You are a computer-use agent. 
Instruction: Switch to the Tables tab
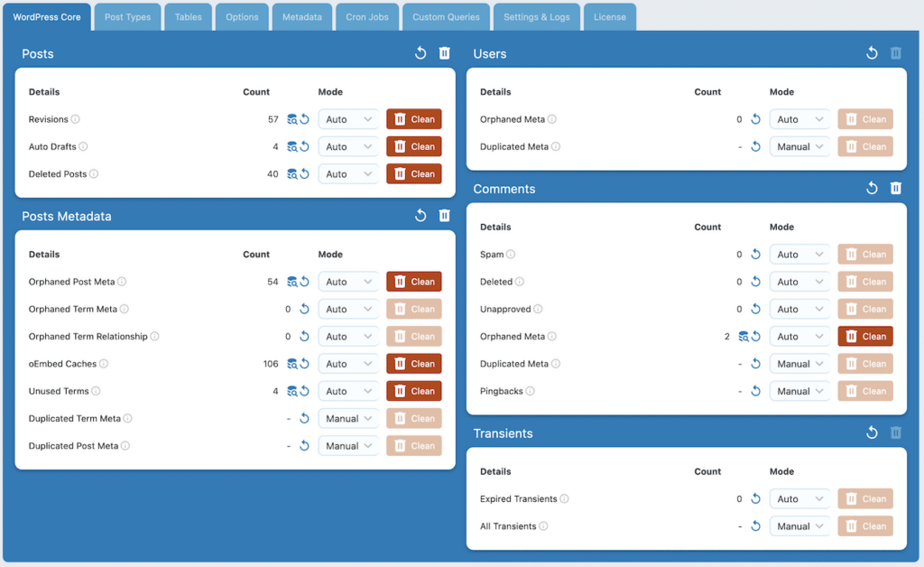click(188, 17)
